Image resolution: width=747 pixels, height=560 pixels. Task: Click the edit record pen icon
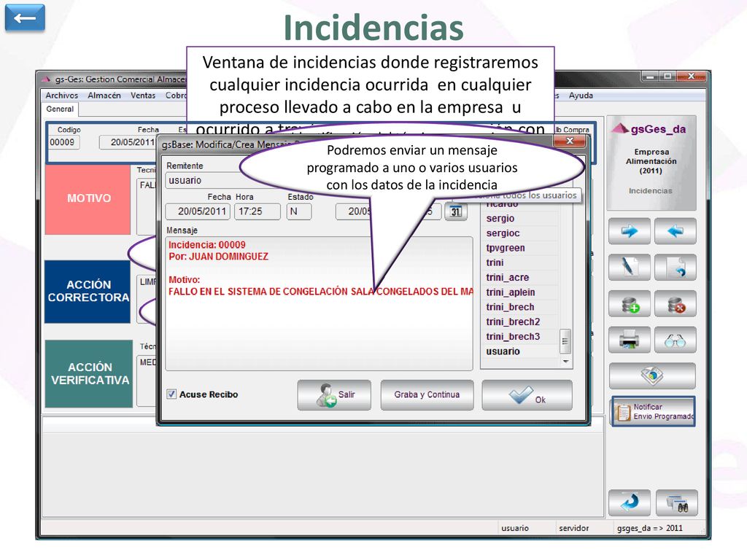coord(630,268)
